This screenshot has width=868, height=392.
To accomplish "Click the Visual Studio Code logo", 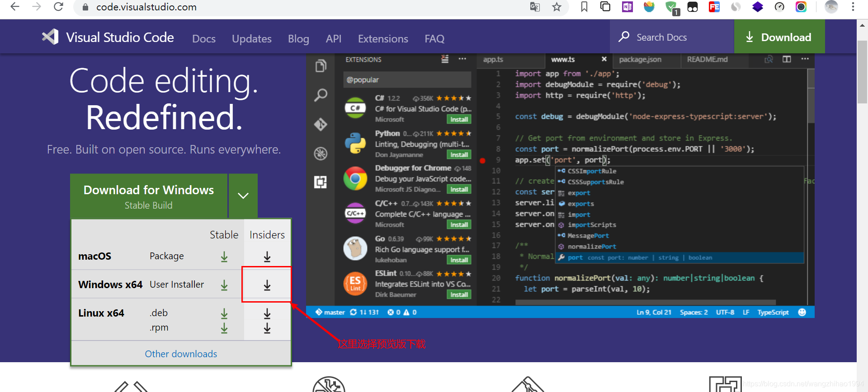I will (108, 37).
